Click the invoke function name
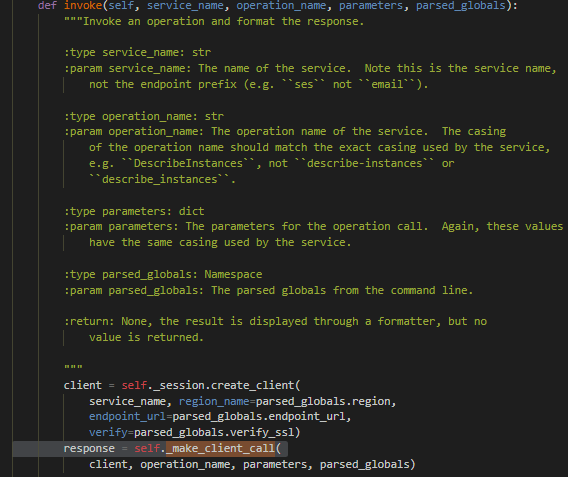This screenshot has width=568, height=477. (83, 5)
